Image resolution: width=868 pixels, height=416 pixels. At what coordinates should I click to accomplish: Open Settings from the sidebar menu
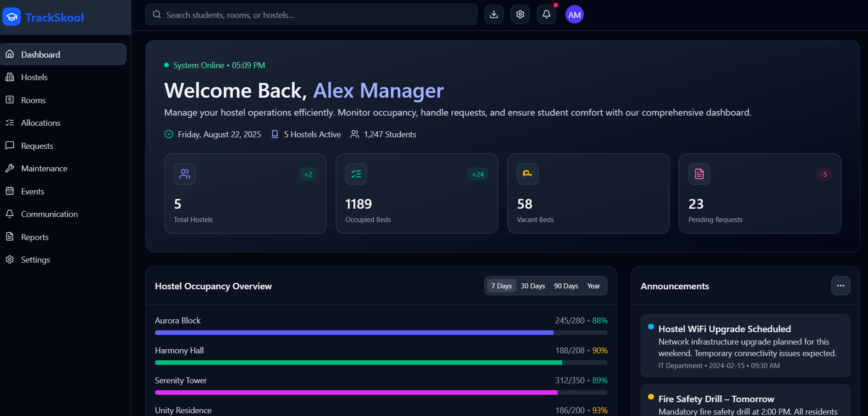35,259
